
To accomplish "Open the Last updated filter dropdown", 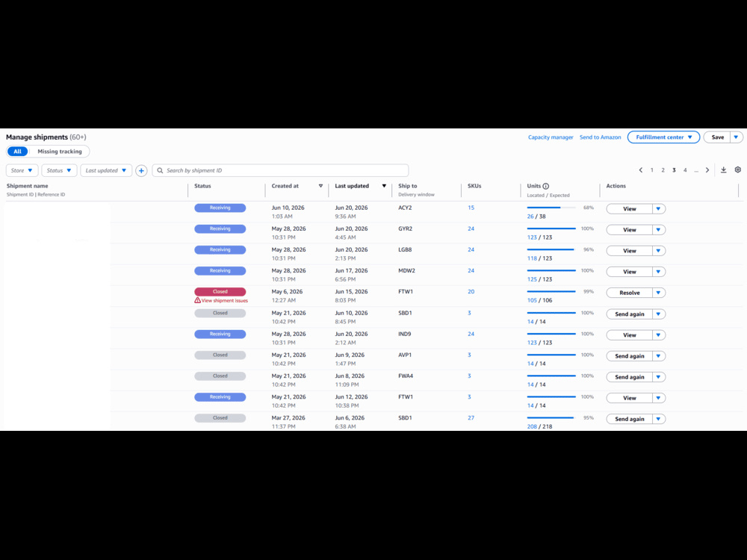I will [x=106, y=170].
